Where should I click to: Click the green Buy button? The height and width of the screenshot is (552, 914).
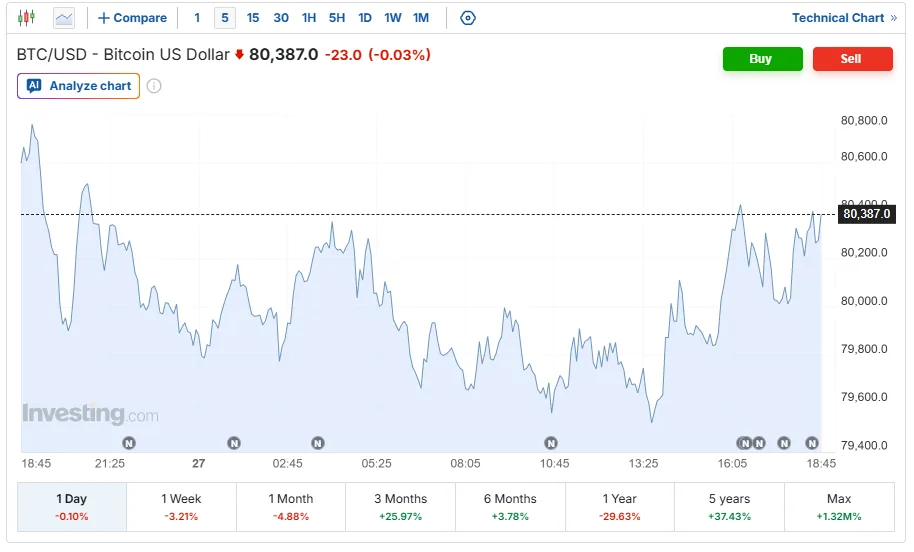[762, 59]
